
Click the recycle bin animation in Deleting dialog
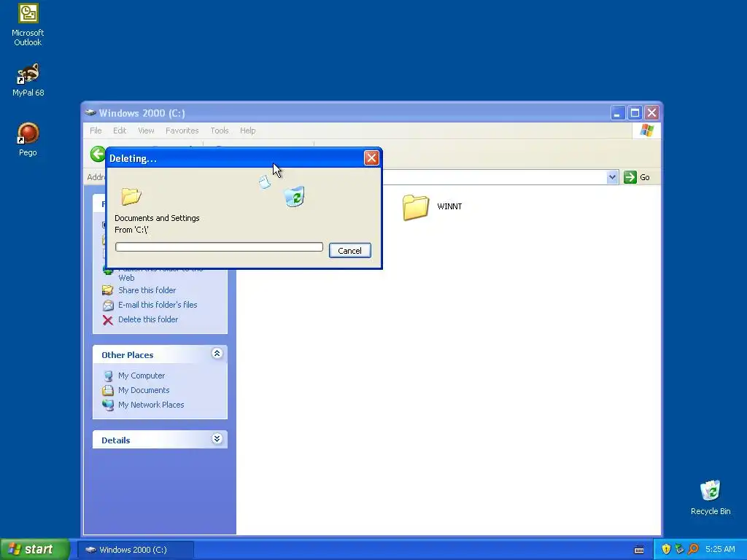(x=295, y=196)
